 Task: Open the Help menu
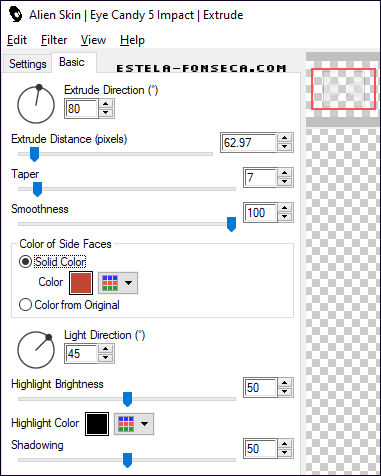coord(132,40)
